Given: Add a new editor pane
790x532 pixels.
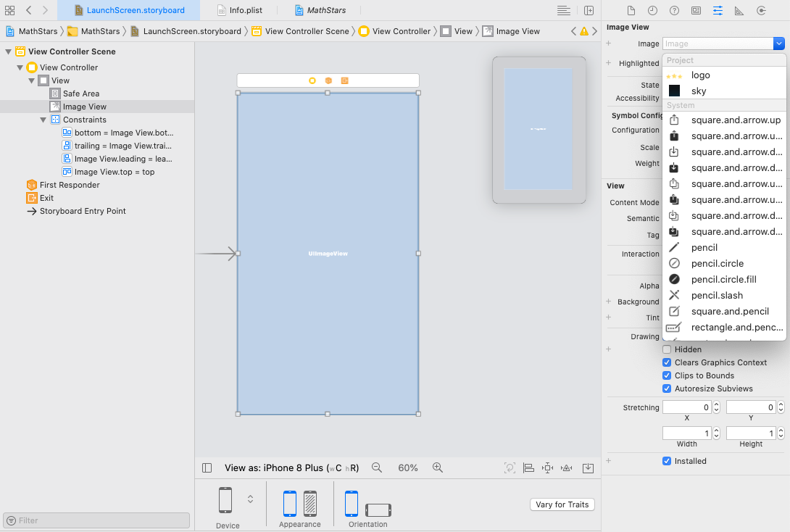Looking at the screenshot, I should (x=589, y=10).
